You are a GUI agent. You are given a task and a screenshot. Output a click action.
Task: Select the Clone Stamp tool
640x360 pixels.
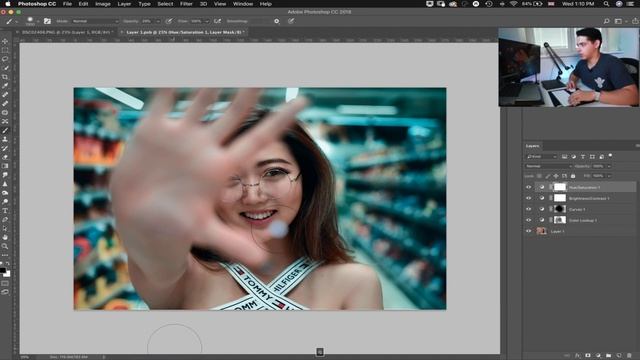tap(5, 140)
